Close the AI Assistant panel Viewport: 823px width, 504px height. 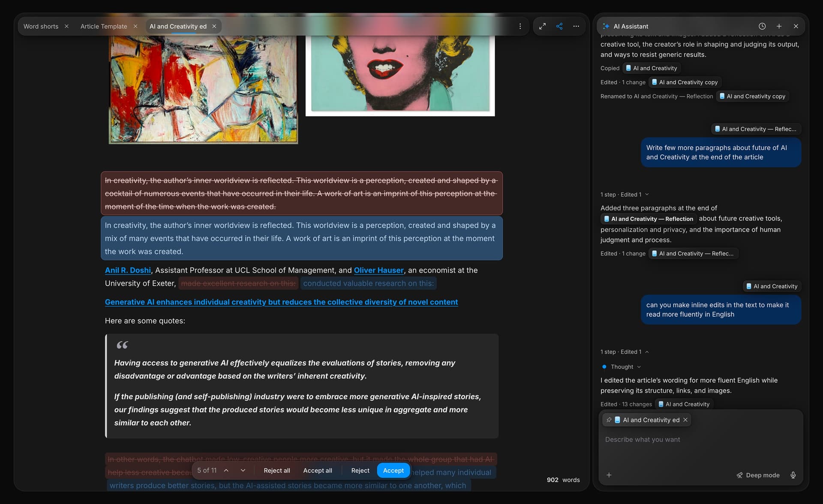[x=796, y=26]
